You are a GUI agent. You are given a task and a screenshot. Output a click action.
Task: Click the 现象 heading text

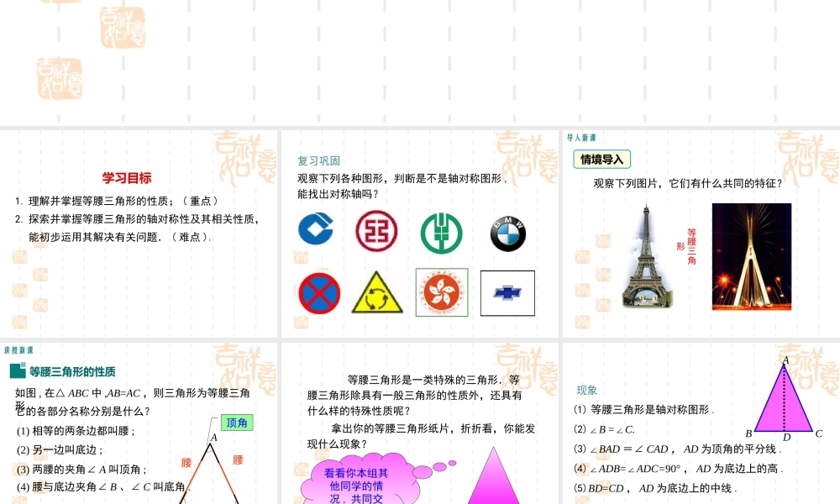(586, 390)
